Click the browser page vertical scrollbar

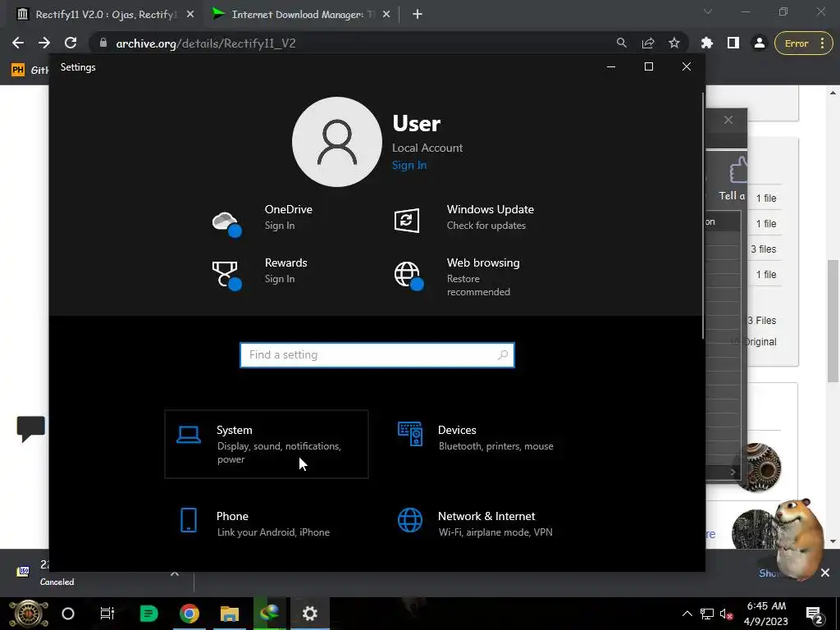point(832,320)
